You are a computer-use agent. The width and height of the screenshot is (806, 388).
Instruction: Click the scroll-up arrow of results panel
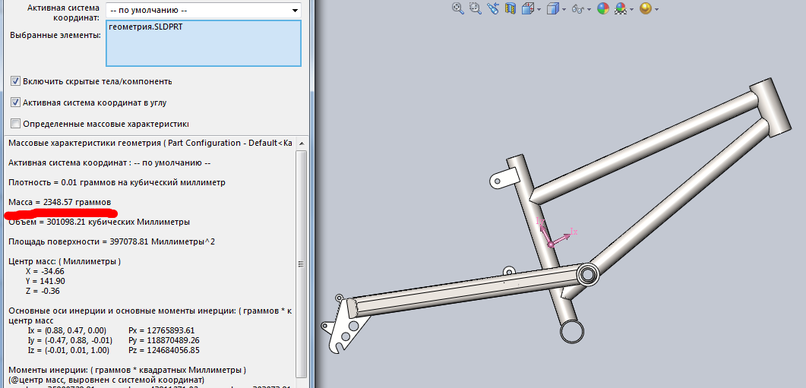(x=302, y=143)
